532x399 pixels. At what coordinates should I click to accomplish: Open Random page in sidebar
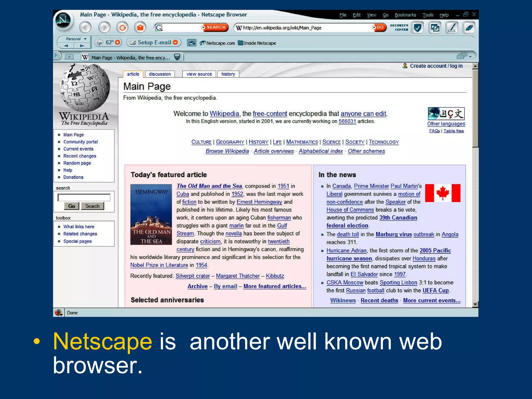[x=77, y=163]
